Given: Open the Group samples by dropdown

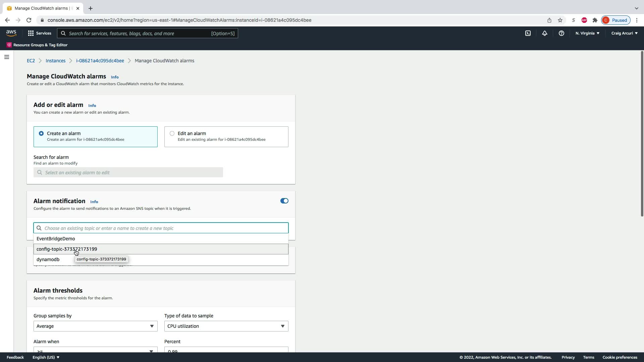Looking at the screenshot, I should pos(95,326).
